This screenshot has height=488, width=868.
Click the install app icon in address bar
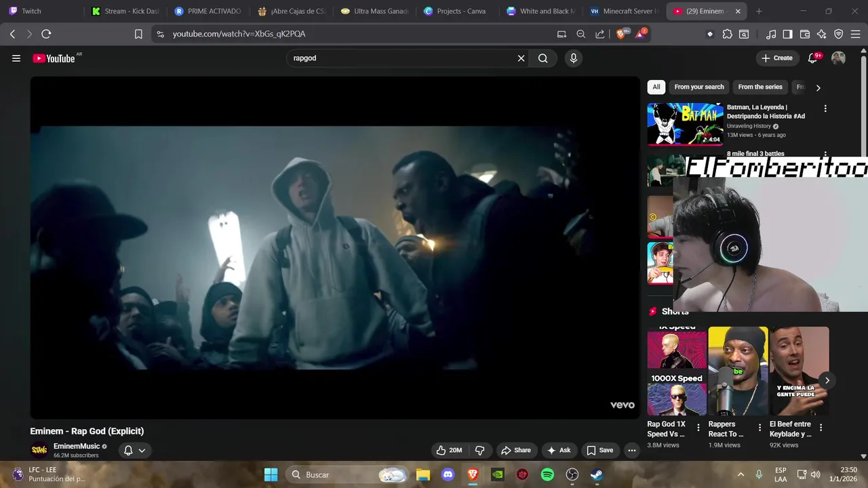tap(561, 34)
